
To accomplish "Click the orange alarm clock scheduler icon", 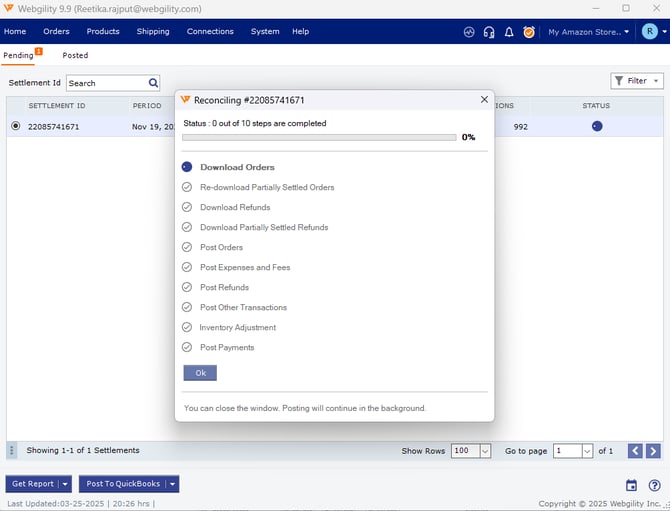I will [529, 32].
